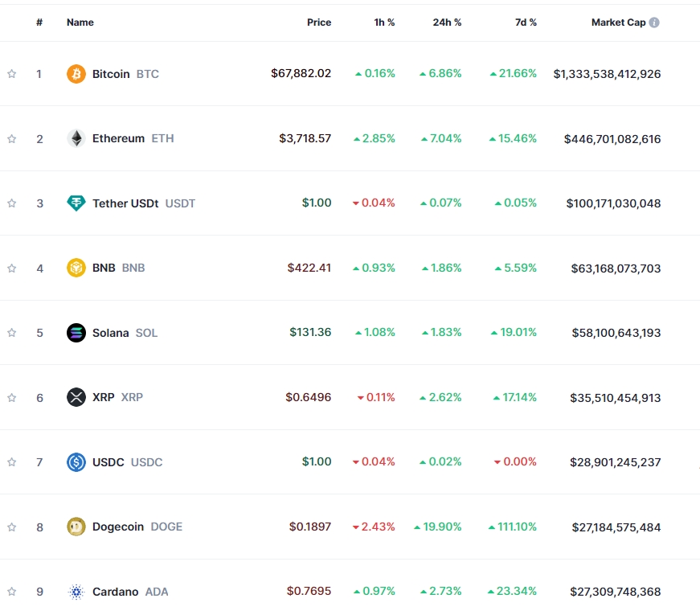The width and height of the screenshot is (700, 615).
Task: Open the Dogecoin DOGE detail page
Action: [121, 527]
